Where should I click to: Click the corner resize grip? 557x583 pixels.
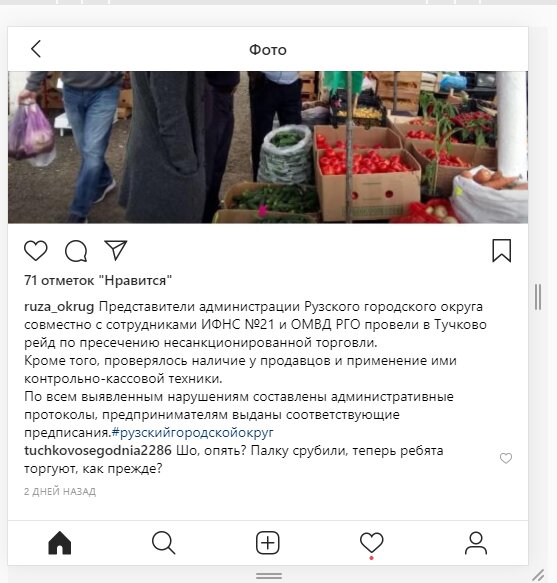[538, 575]
